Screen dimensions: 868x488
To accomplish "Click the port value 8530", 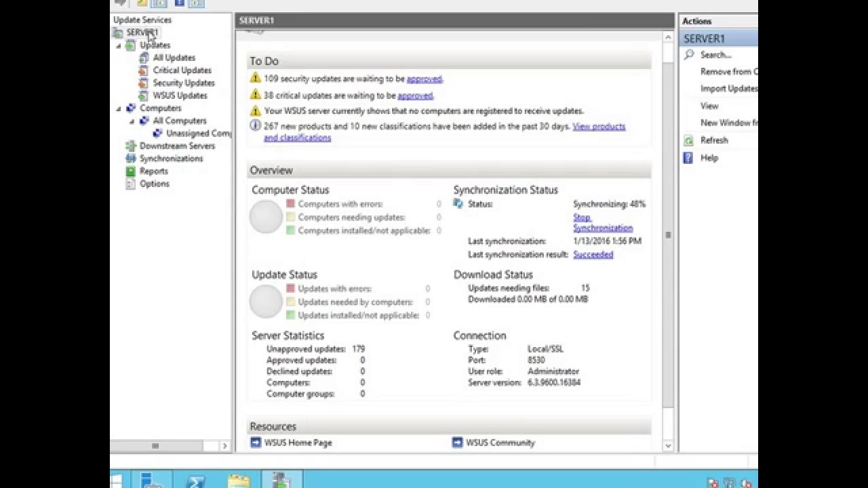I will [536, 360].
